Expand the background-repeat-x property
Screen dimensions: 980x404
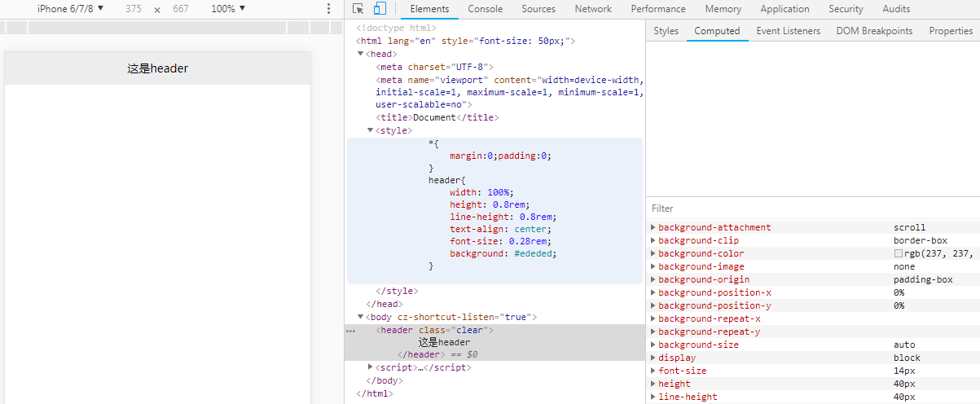tap(653, 318)
